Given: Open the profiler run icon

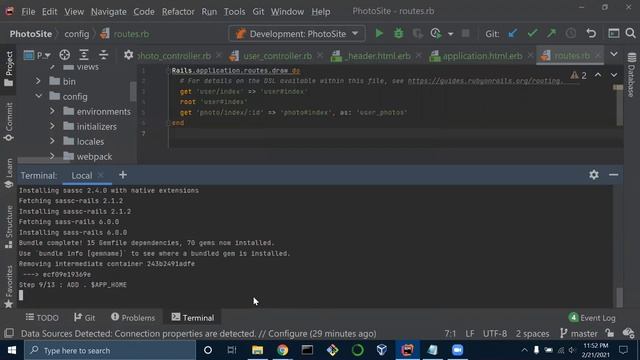Looking at the screenshot, I should [x=436, y=33].
